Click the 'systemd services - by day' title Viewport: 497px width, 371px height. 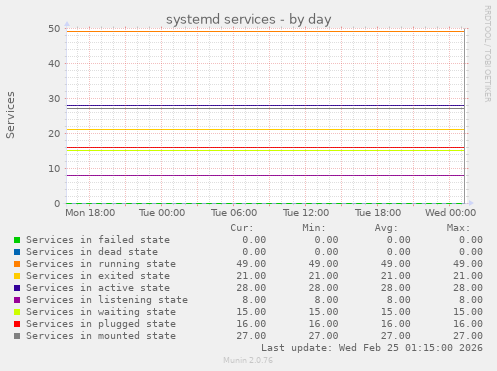pyautogui.click(x=249, y=19)
